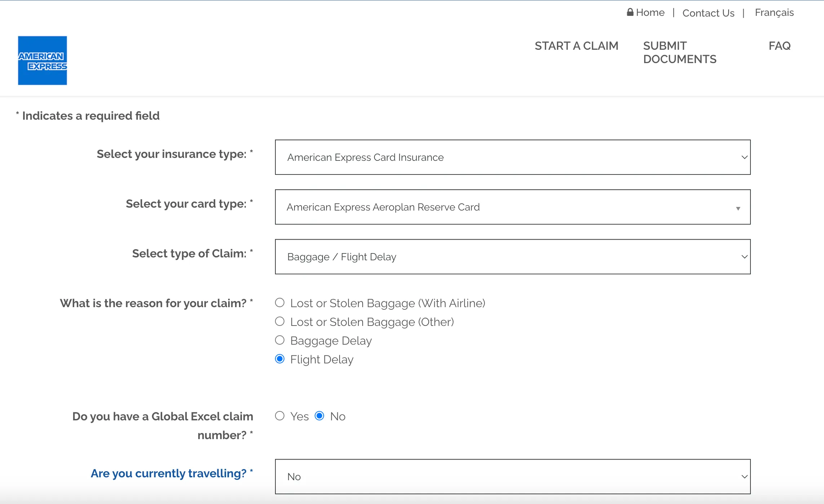The height and width of the screenshot is (504, 824).
Task: Open the insurance type dropdown
Action: (513, 157)
